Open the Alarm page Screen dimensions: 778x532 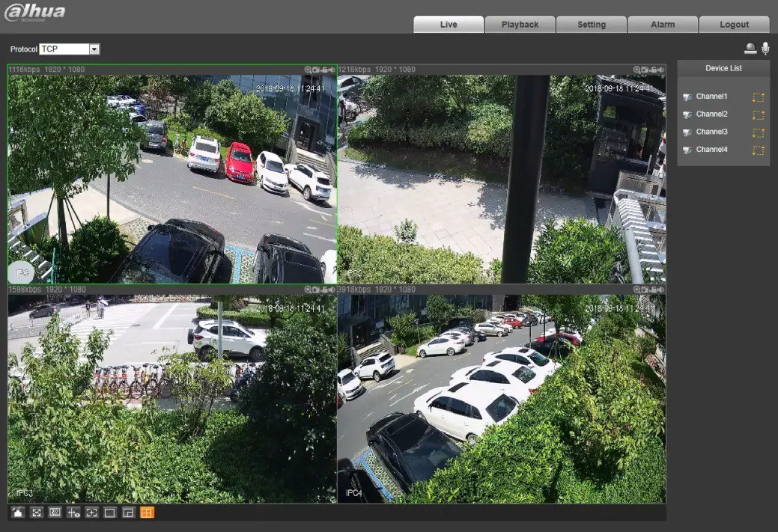tap(662, 24)
